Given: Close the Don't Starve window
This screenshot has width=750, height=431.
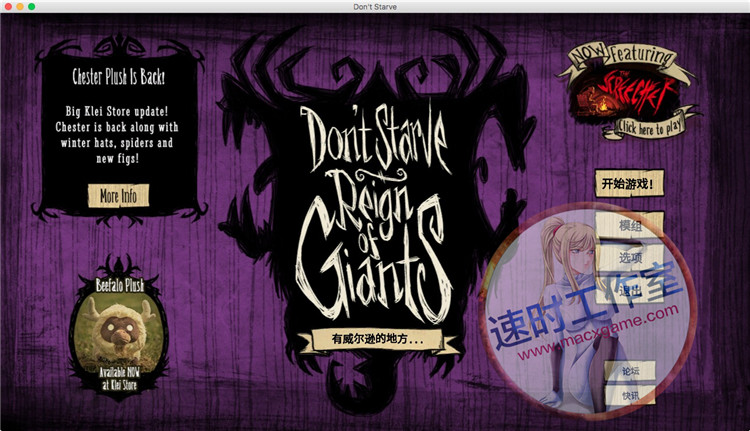Looking at the screenshot, I should pos(8,7).
